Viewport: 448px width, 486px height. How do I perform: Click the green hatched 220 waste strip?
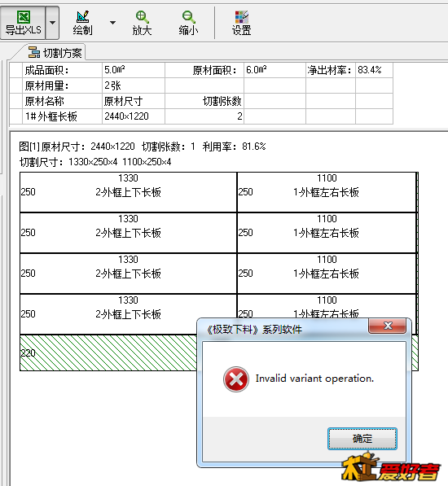(x=108, y=352)
